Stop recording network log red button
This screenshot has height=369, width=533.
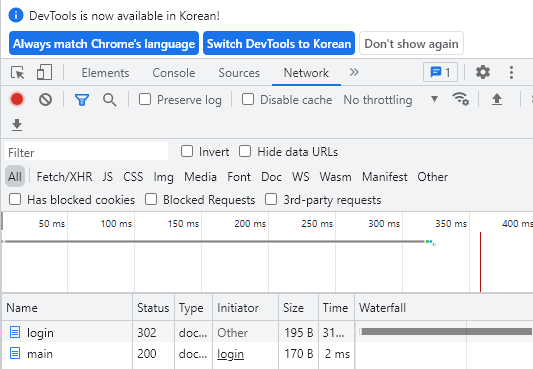[17, 99]
